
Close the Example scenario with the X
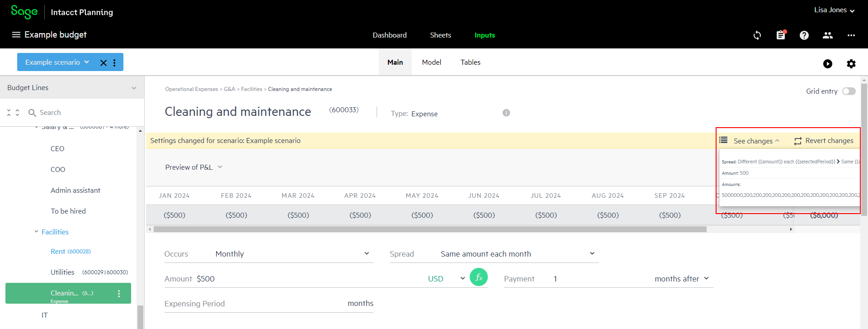click(104, 63)
